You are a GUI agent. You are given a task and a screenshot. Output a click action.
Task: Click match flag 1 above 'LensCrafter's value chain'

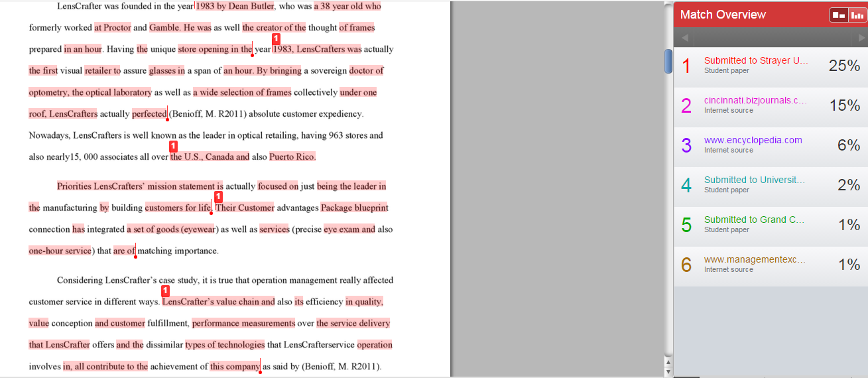point(165,291)
